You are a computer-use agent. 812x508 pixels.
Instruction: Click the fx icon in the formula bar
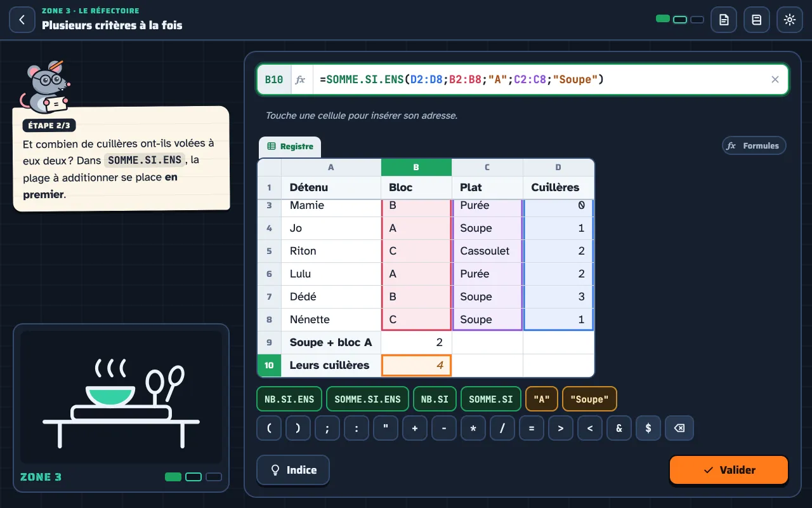tap(301, 79)
